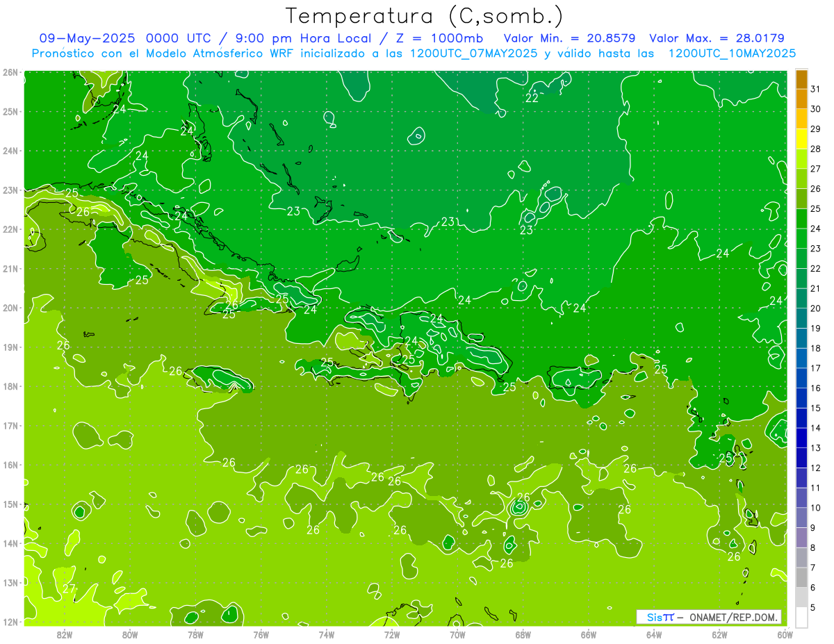
Task: Click the legend scale value '12'
Action: (x=815, y=468)
